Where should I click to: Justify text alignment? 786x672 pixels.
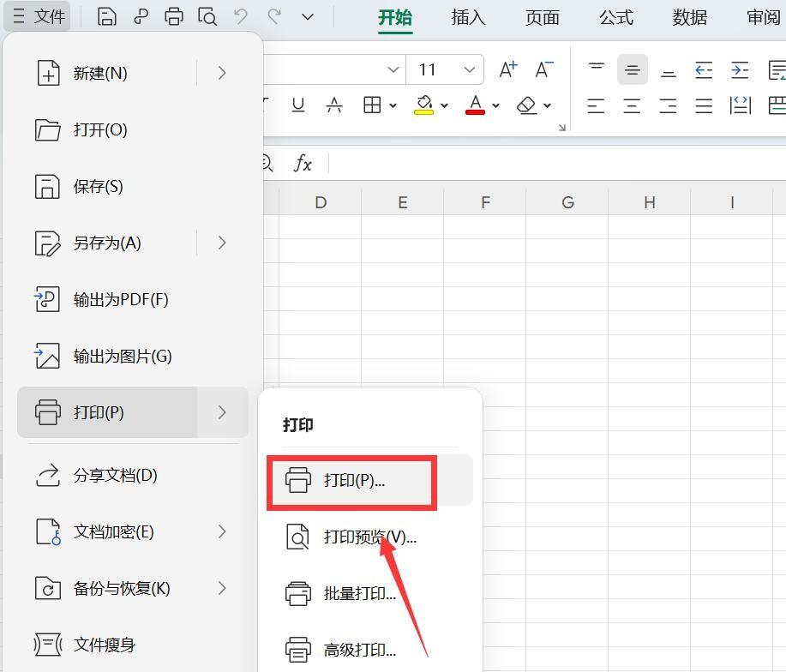coord(704,105)
